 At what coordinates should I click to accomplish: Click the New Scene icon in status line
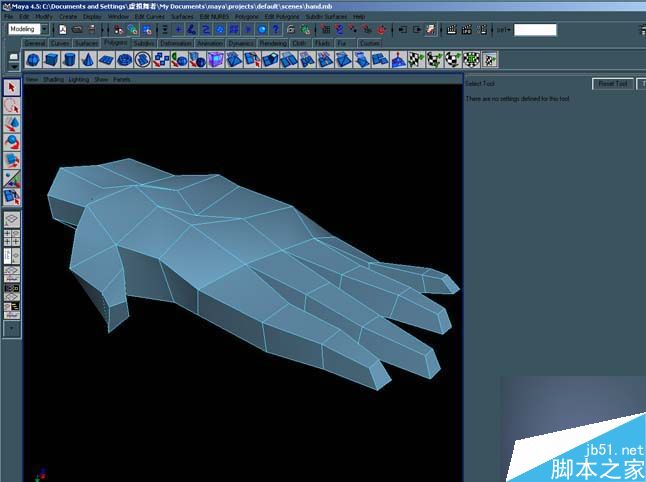click(63, 29)
